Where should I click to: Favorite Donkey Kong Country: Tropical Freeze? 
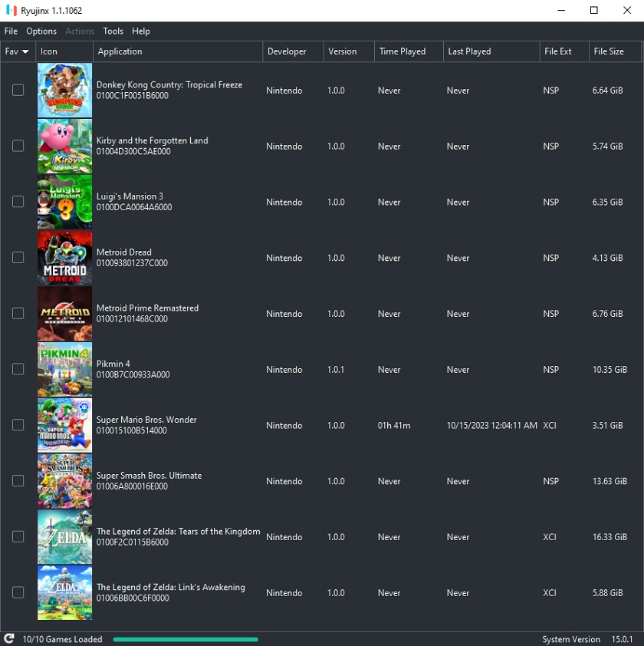tap(18, 90)
